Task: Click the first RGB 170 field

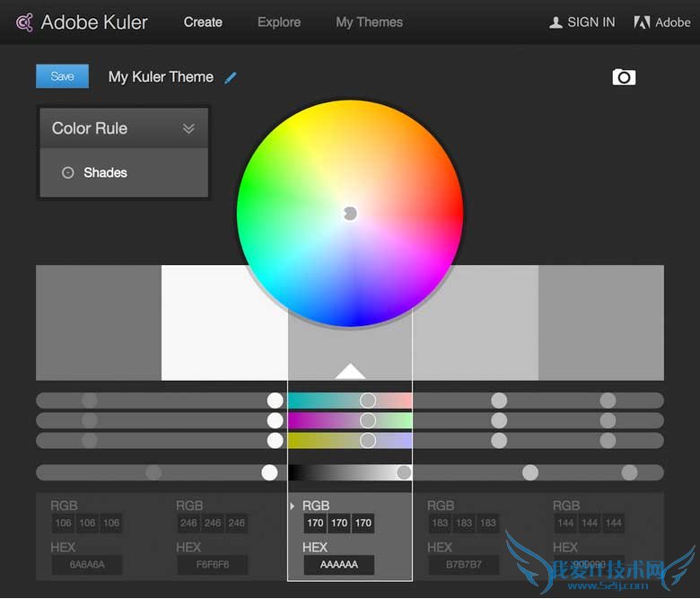Action: point(315,523)
